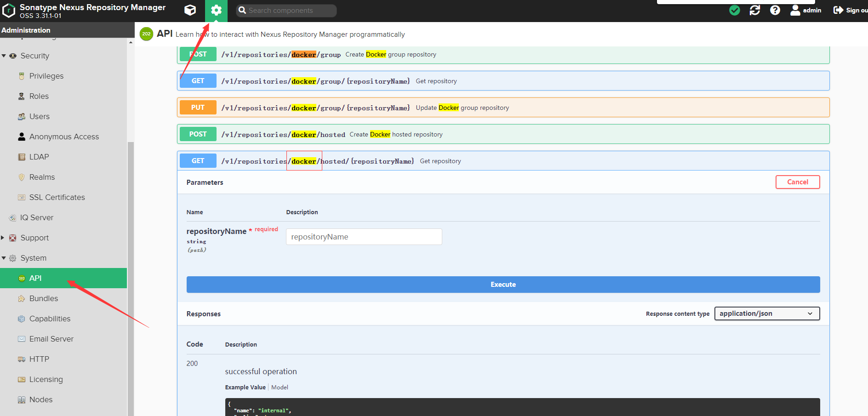
Task: Click the Bundles puzzle icon
Action: [22, 298]
